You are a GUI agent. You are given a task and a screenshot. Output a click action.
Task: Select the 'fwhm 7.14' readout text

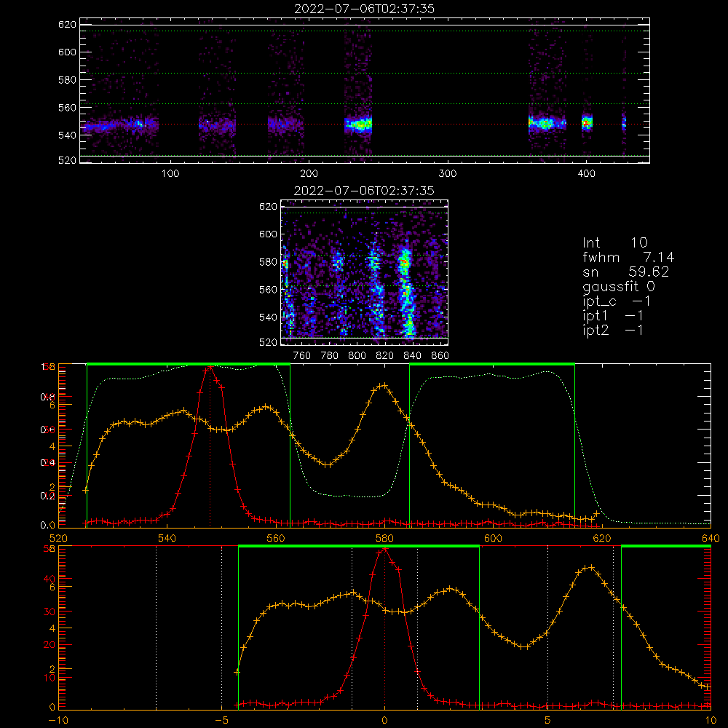(628, 257)
